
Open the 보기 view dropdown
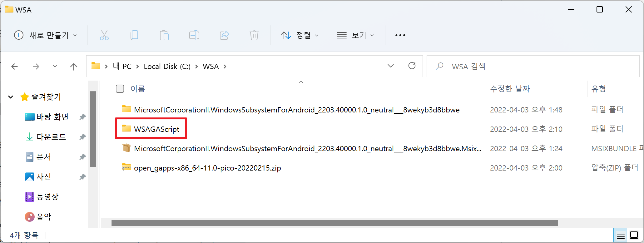tap(355, 35)
